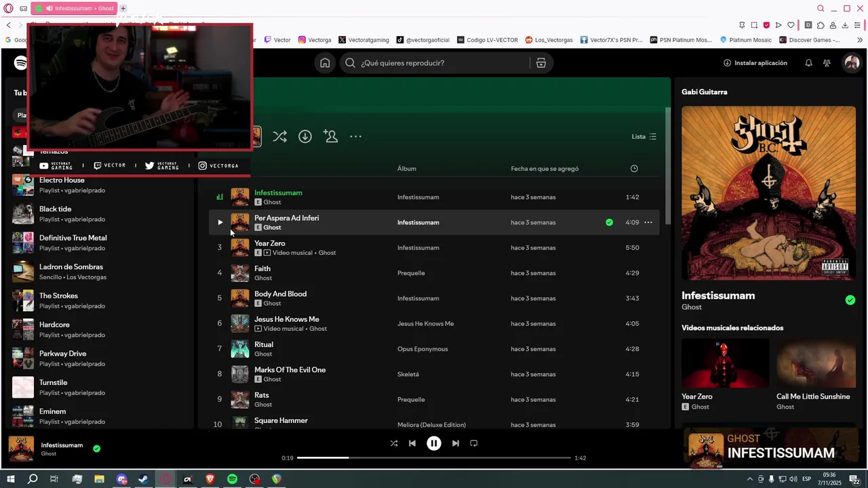This screenshot has width=868, height=488.
Task: Toggle playlist shuffle next to download
Action: tap(279, 136)
